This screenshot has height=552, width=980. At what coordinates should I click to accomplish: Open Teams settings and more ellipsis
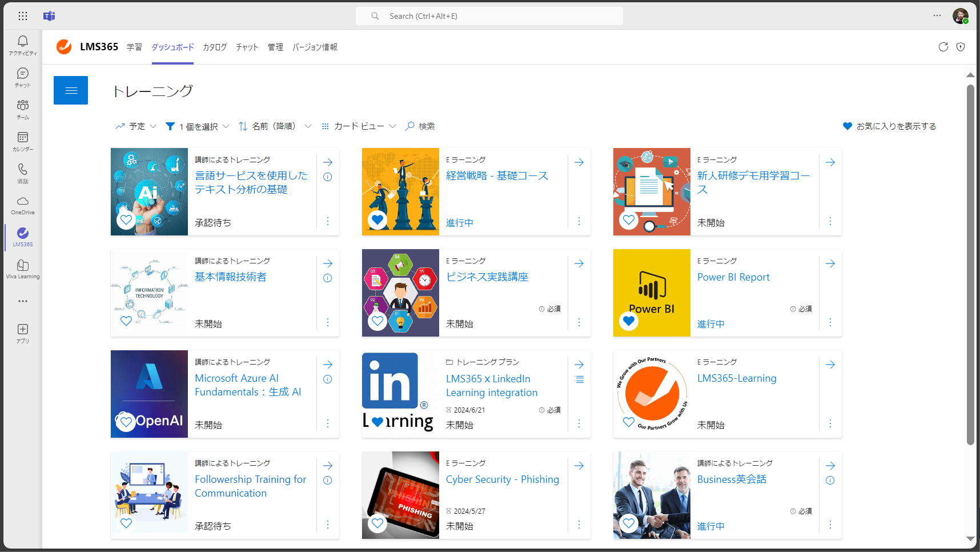[x=937, y=15]
